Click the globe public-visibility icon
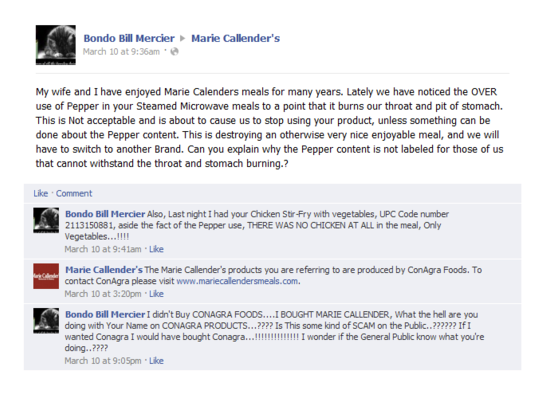Screen dimensions: 548x401 174,52
